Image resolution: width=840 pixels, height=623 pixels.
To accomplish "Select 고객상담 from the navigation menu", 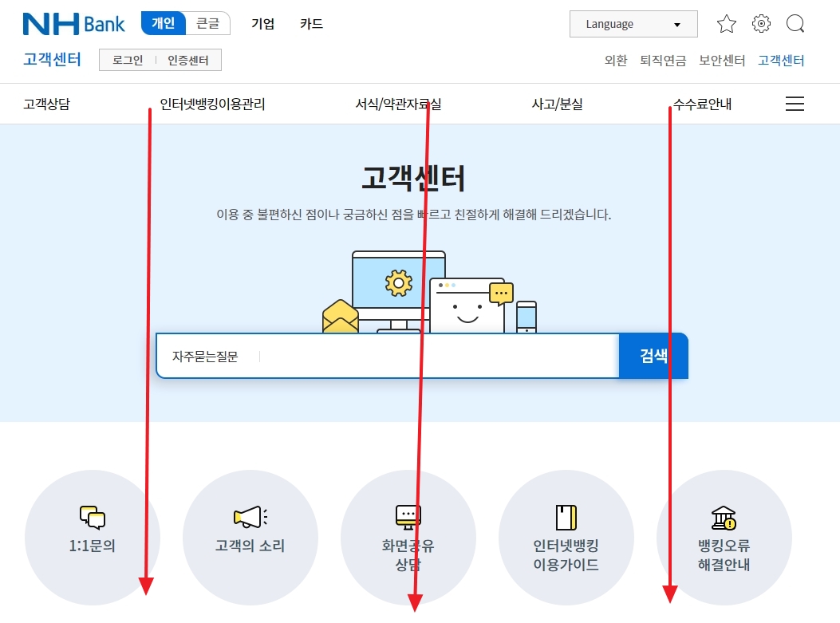I will tap(49, 103).
